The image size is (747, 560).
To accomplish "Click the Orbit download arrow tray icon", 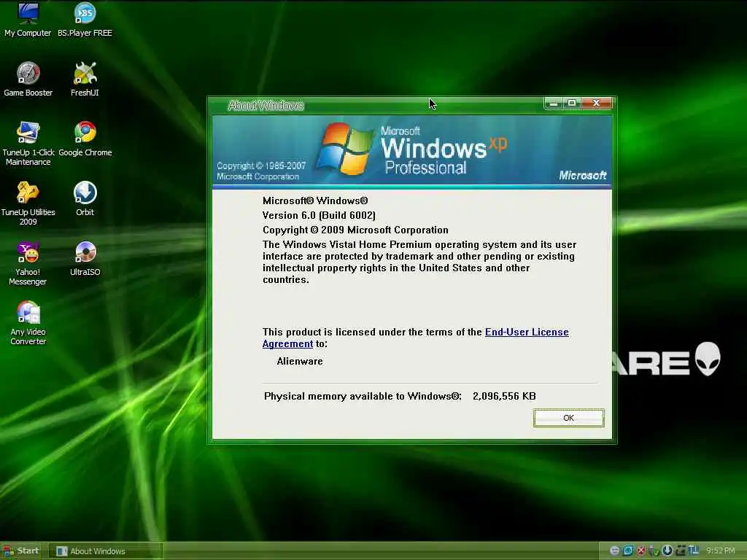I will coord(667,551).
